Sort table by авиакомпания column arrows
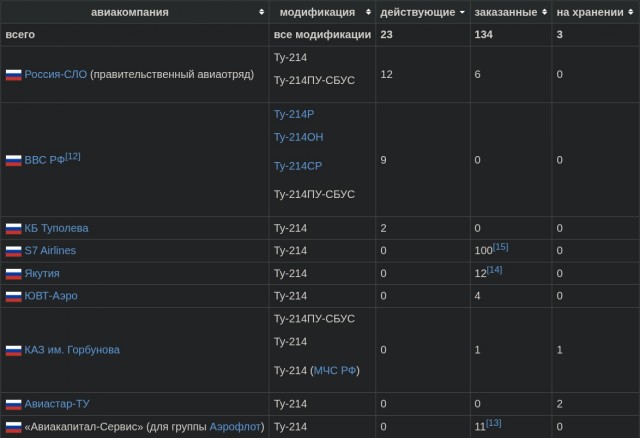 pyautogui.click(x=261, y=12)
